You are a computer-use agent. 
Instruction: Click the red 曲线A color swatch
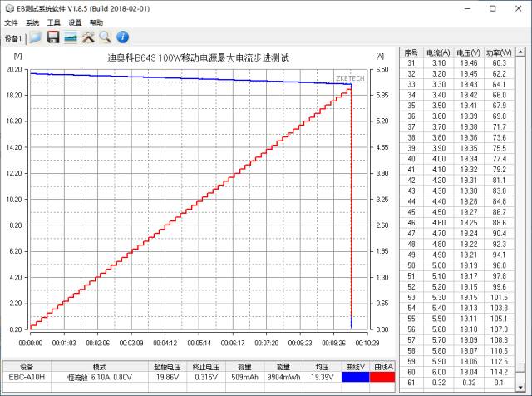click(382, 377)
